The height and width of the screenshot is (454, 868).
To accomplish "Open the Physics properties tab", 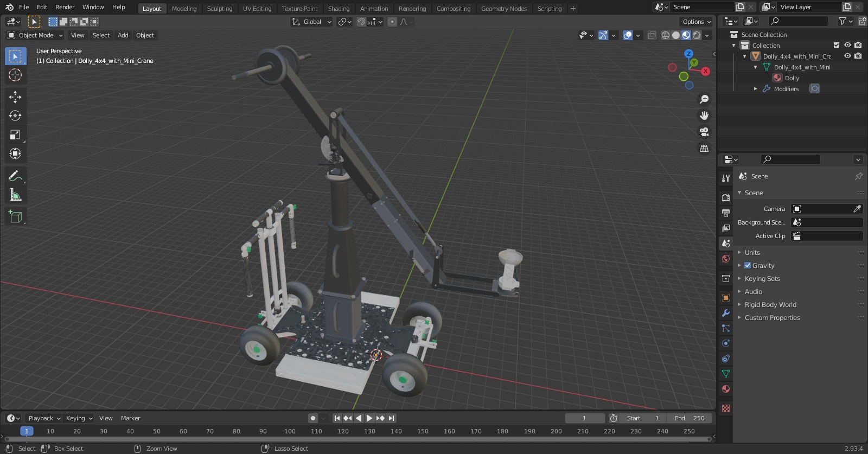I will pos(726,343).
